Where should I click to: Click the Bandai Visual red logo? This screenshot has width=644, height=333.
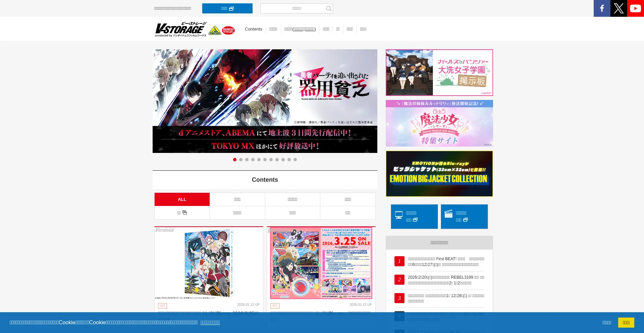pos(228,31)
